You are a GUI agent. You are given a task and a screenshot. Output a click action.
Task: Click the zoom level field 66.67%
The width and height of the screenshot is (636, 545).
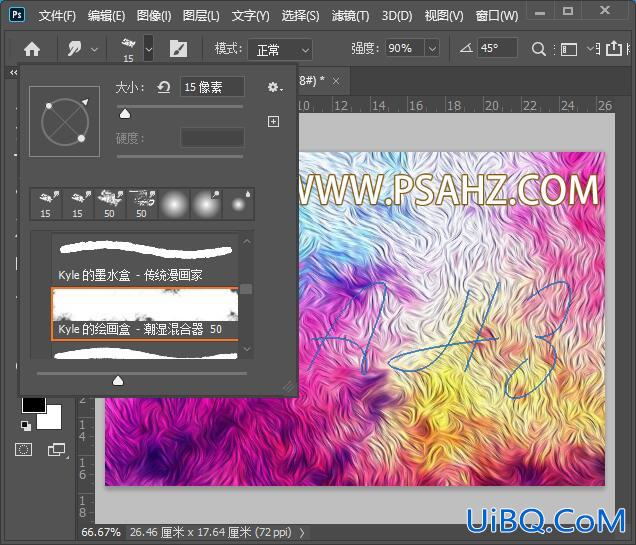point(101,532)
